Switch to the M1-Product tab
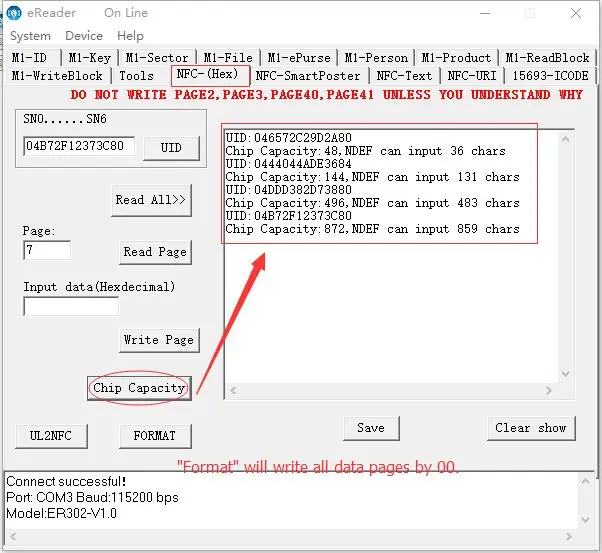 point(456,58)
